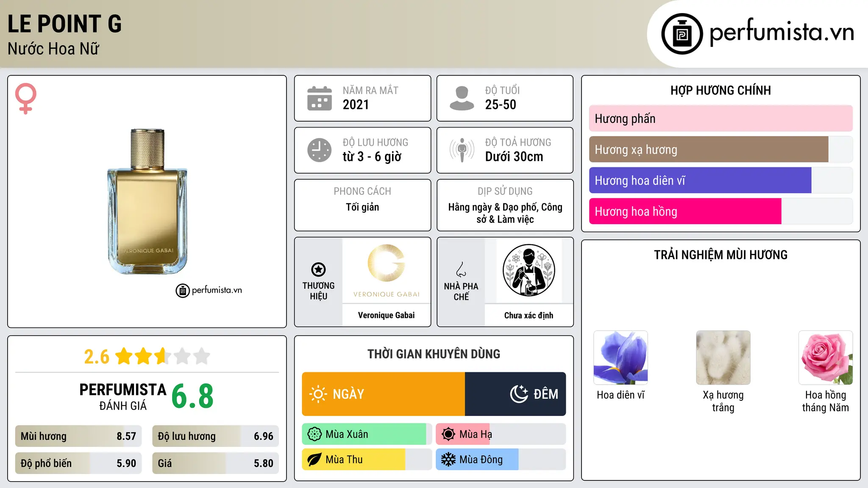
Task: Open the Veronique Gabai brand name link
Action: click(386, 315)
